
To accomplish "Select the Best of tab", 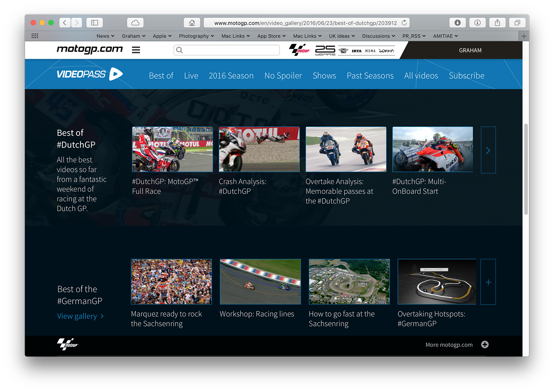I will click(x=161, y=76).
